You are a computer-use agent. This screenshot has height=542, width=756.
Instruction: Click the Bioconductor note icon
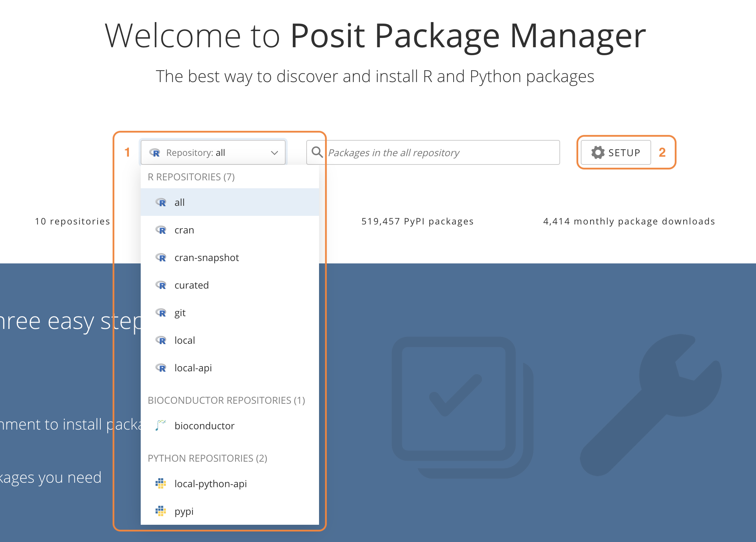coord(160,425)
